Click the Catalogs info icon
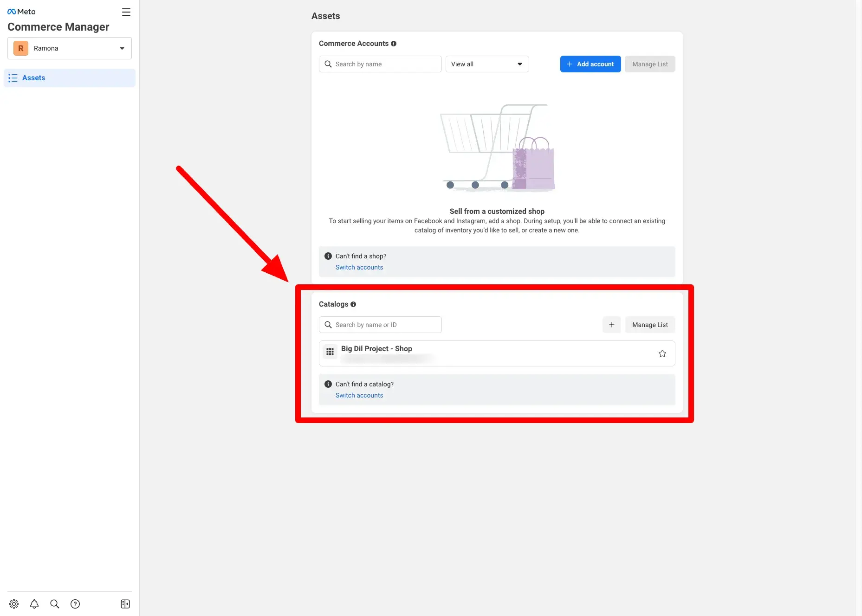Image resolution: width=862 pixels, height=616 pixels. click(353, 304)
